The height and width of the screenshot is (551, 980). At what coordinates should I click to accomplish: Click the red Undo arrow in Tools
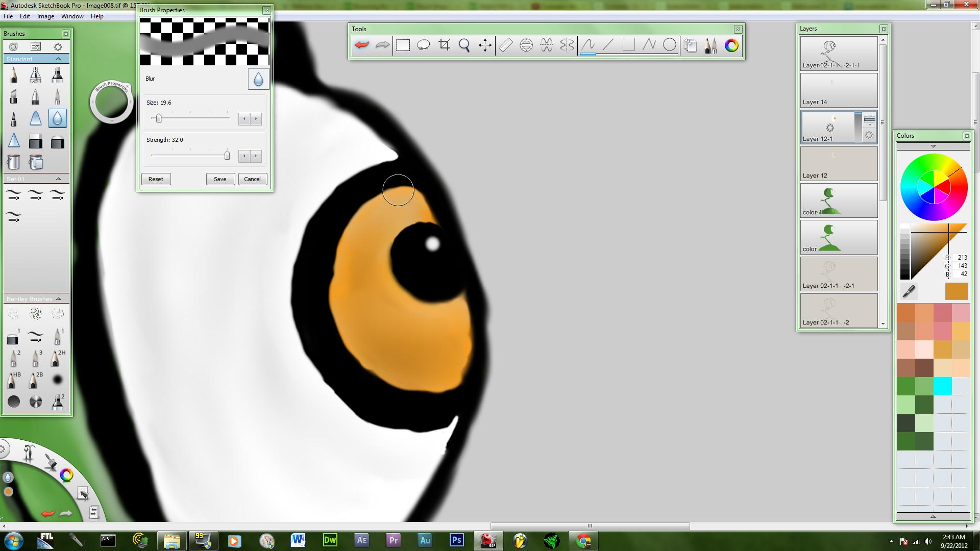point(362,45)
